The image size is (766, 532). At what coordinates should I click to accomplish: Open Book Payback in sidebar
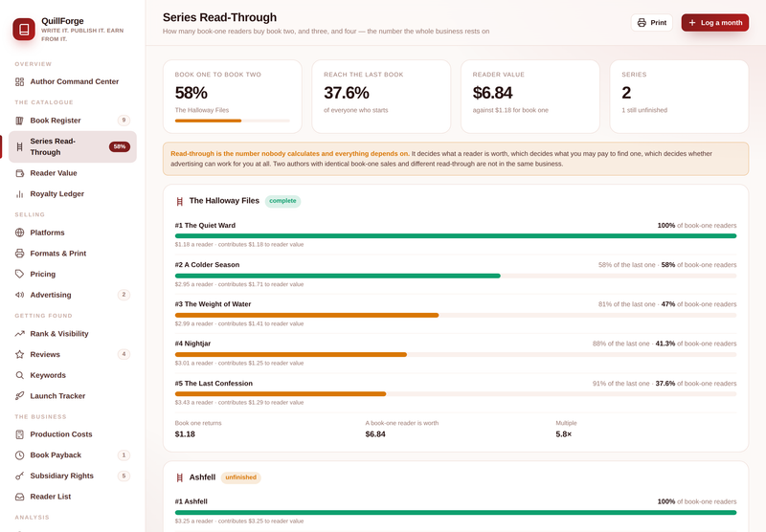click(73, 455)
